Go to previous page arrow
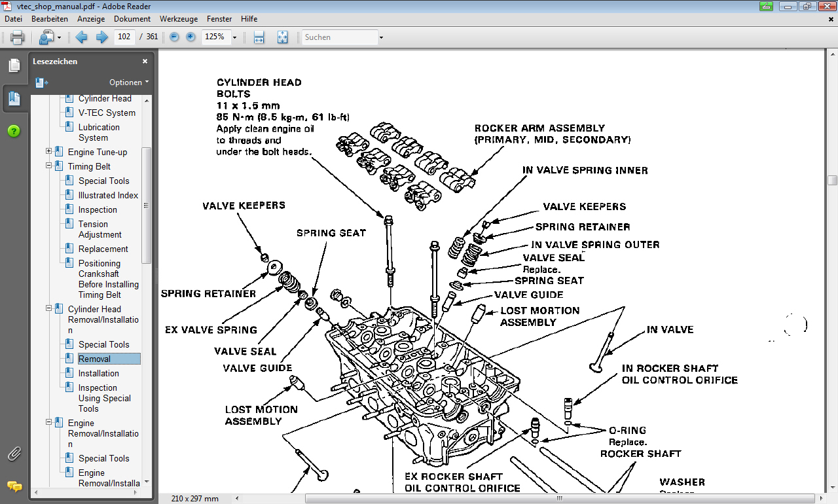This screenshot has width=838, height=504. 81,37
